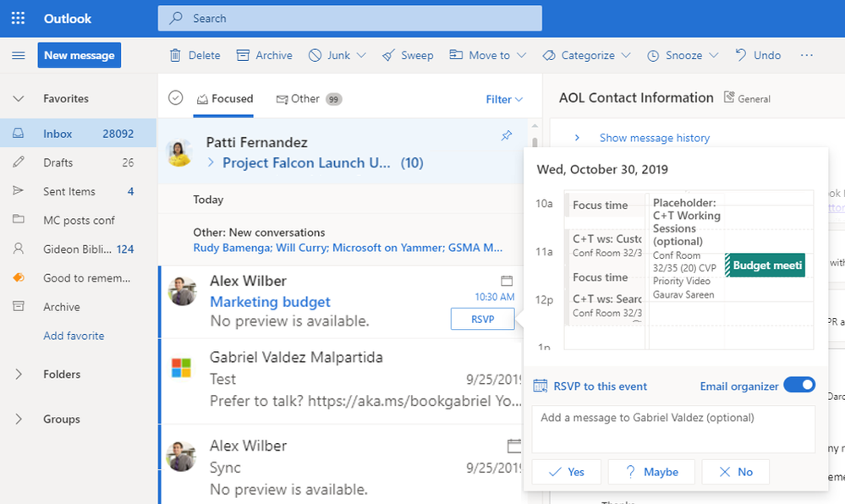Expand Show message history chevron
Image resolution: width=845 pixels, height=504 pixels.
click(x=577, y=138)
